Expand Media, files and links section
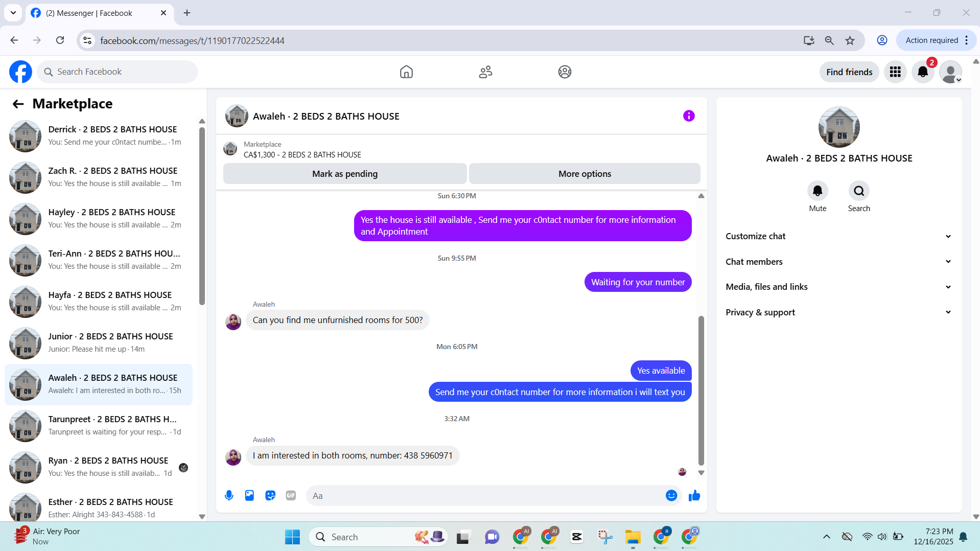This screenshot has width=980, height=551. (839, 287)
